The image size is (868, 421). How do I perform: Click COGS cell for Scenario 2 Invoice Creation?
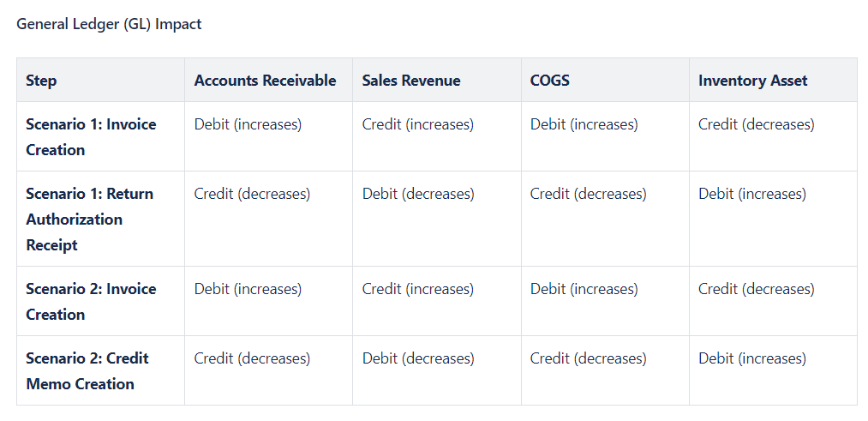(x=584, y=289)
